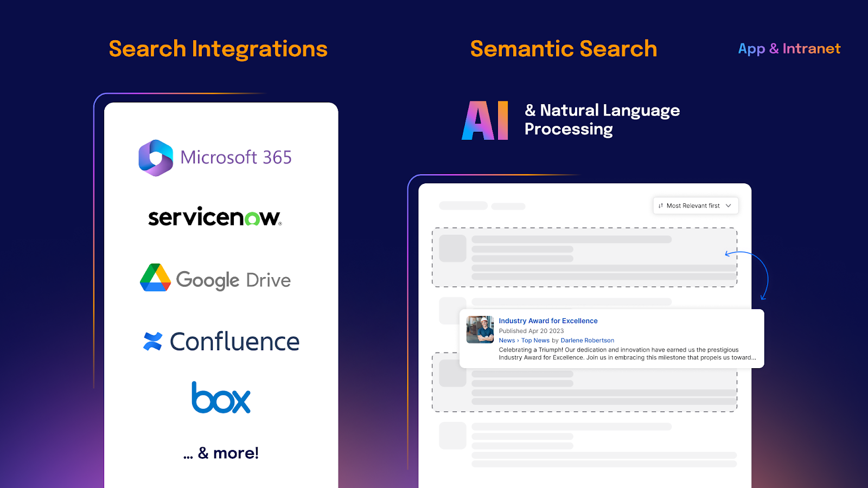Select the Box logo
Viewport: 868px width, 488px height.
pos(221,398)
